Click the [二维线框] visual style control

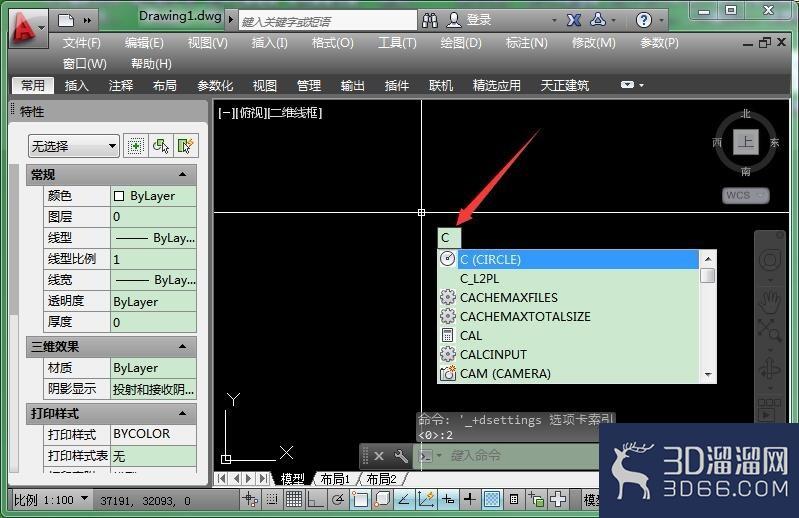coord(295,113)
